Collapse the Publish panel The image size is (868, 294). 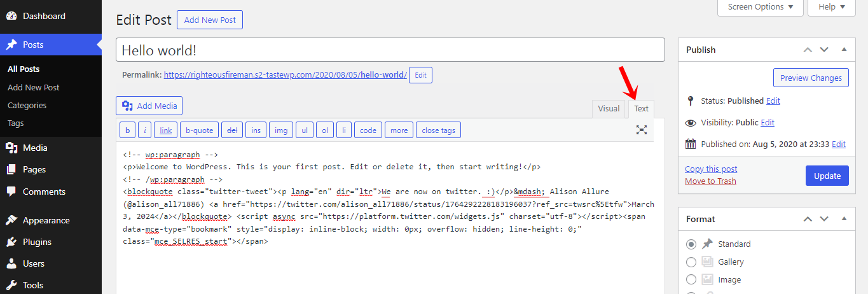click(x=844, y=50)
